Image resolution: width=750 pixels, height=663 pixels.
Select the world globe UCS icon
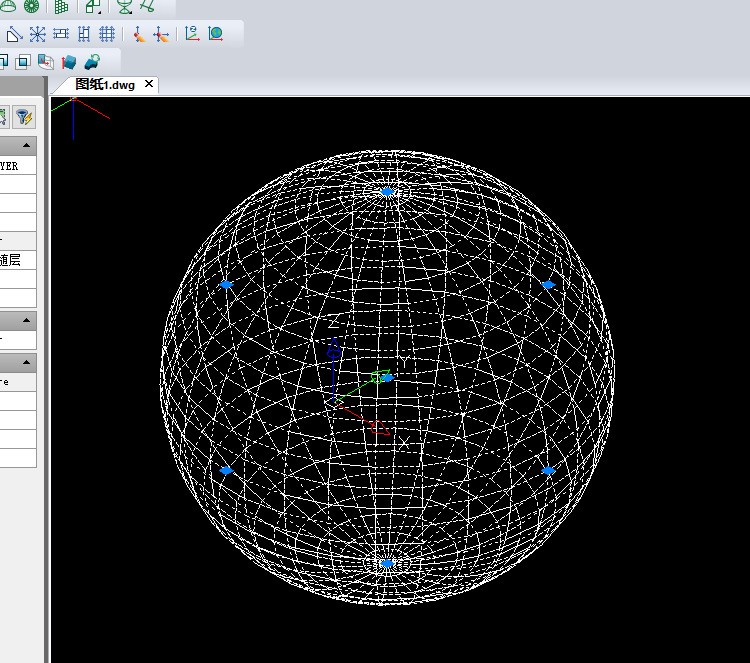pyautogui.click(x=216, y=33)
